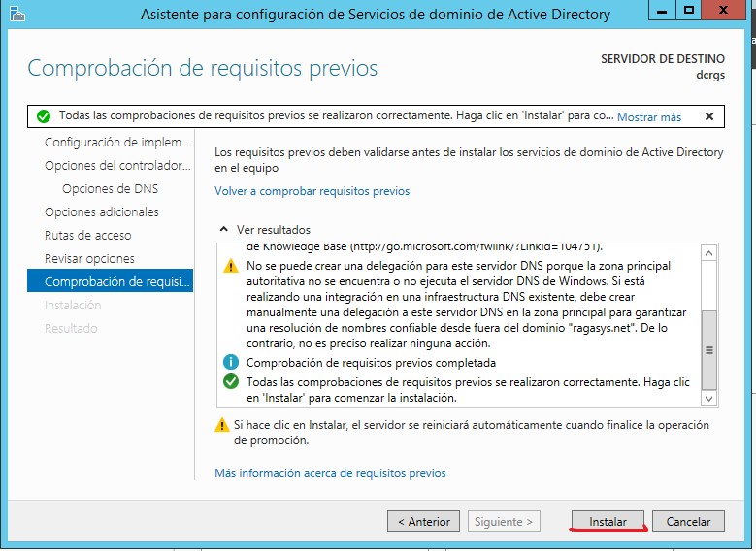
Task: Click the blue info icon beside 'Comprobación completada'
Action: [x=231, y=362]
